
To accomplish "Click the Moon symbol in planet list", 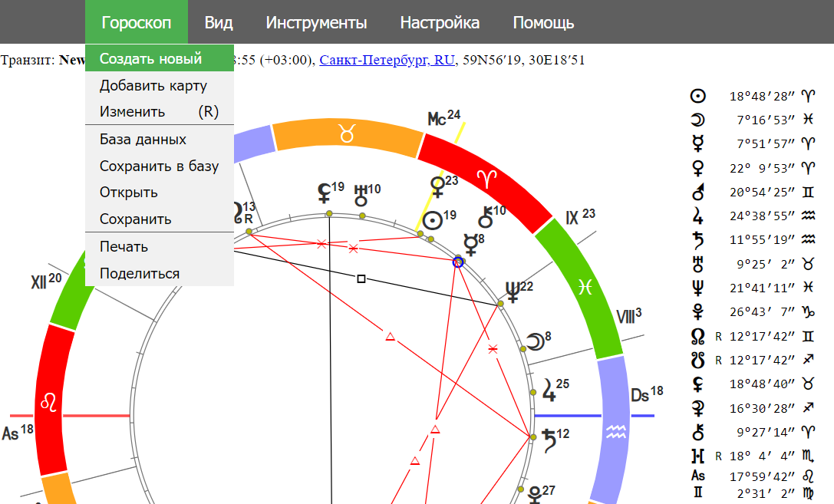I will (x=697, y=120).
